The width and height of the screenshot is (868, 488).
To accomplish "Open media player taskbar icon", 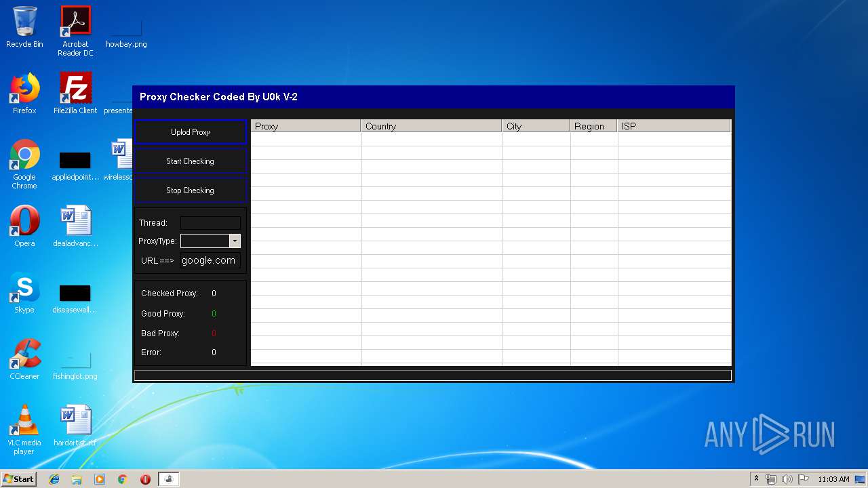I will tap(100, 479).
